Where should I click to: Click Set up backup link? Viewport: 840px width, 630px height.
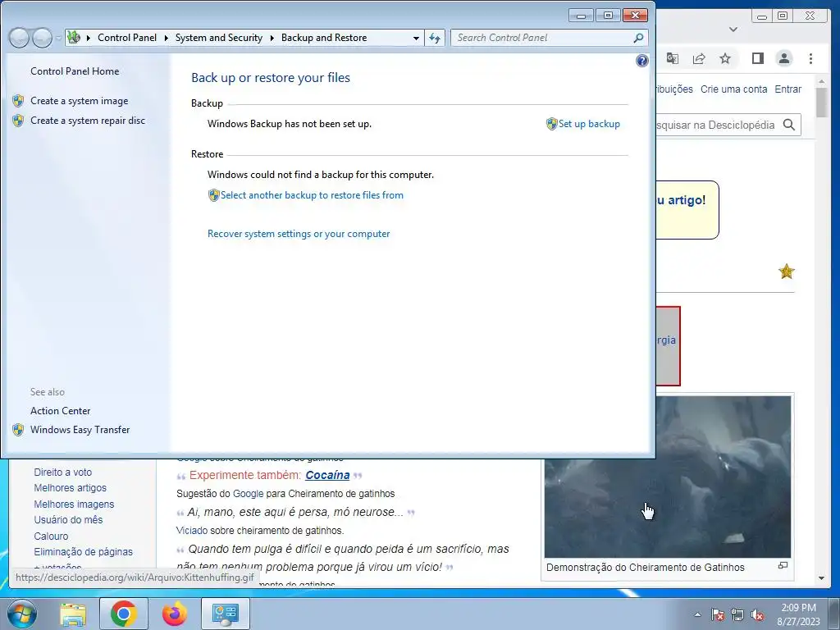pos(589,124)
